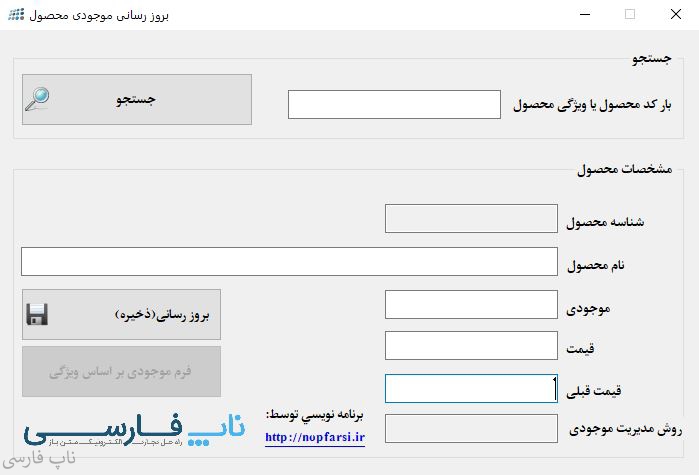Click the قیمت price input box
Viewport: 699px width, 475px height.
click(470, 346)
